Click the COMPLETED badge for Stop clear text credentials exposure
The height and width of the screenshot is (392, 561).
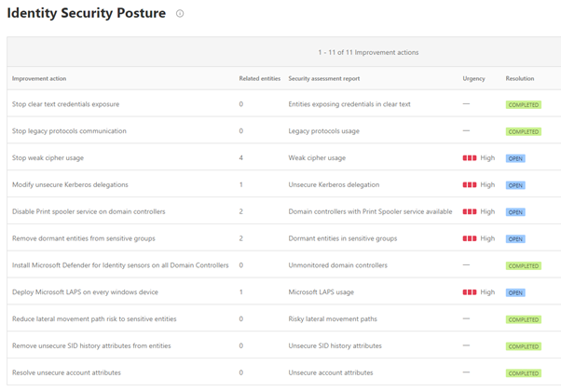(x=524, y=104)
